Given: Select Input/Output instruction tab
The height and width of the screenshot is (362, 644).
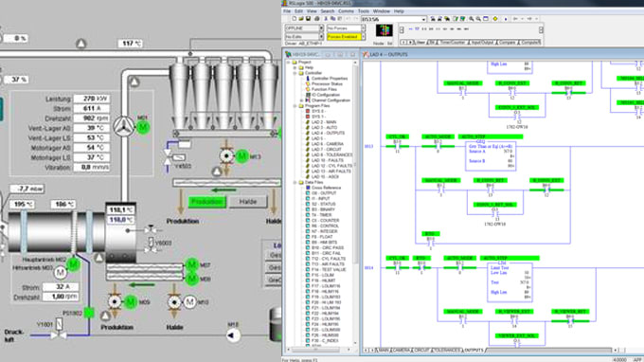Looking at the screenshot, I should pos(483,43).
